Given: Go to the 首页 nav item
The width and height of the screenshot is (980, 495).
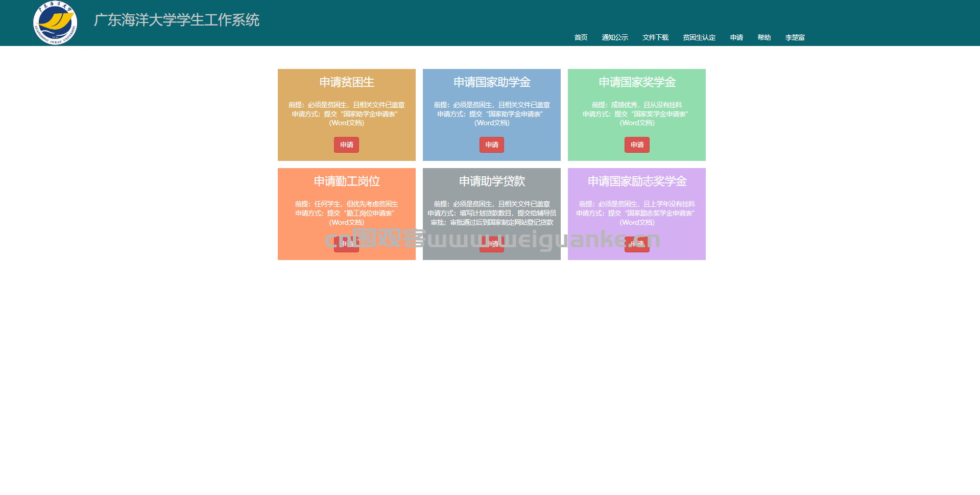Looking at the screenshot, I should (581, 37).
